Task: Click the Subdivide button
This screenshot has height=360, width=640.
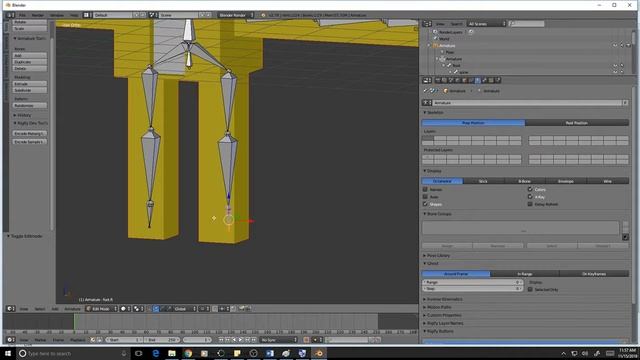Action: pyautogui.click(x=29, y=90)
